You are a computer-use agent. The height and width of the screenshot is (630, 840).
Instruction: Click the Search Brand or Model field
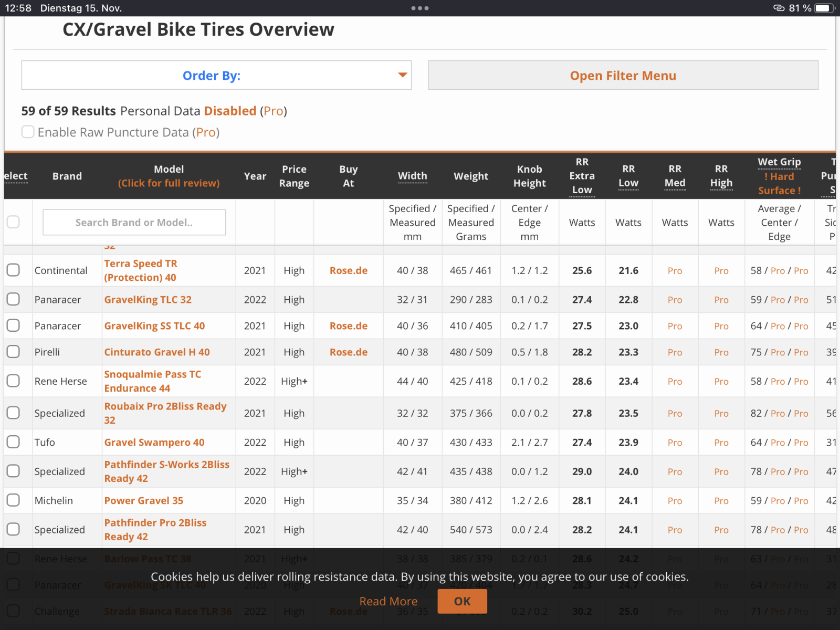(x=134, y=222)
